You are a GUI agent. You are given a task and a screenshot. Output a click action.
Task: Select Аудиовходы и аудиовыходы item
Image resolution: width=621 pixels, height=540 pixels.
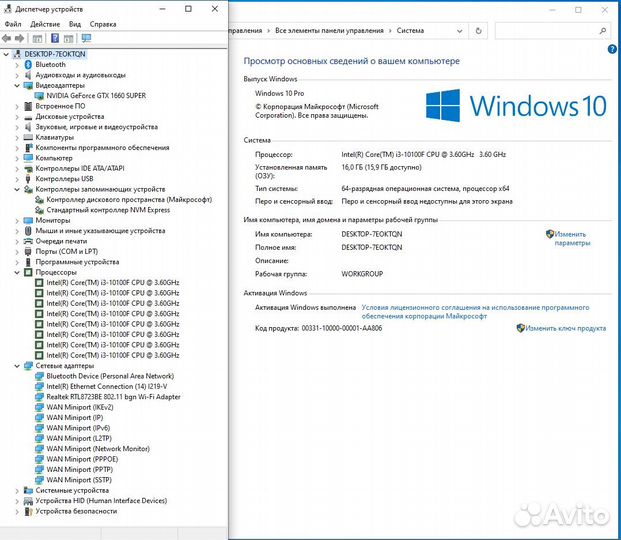[80, 75]
